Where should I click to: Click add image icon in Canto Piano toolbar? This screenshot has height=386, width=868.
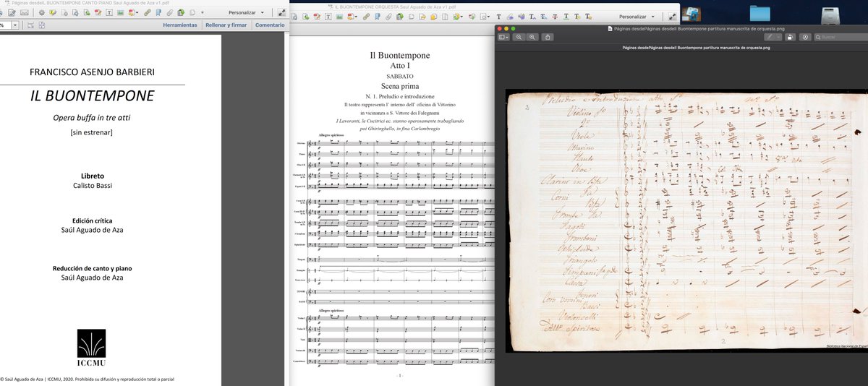pyautogui.click(x=120, y=12)
